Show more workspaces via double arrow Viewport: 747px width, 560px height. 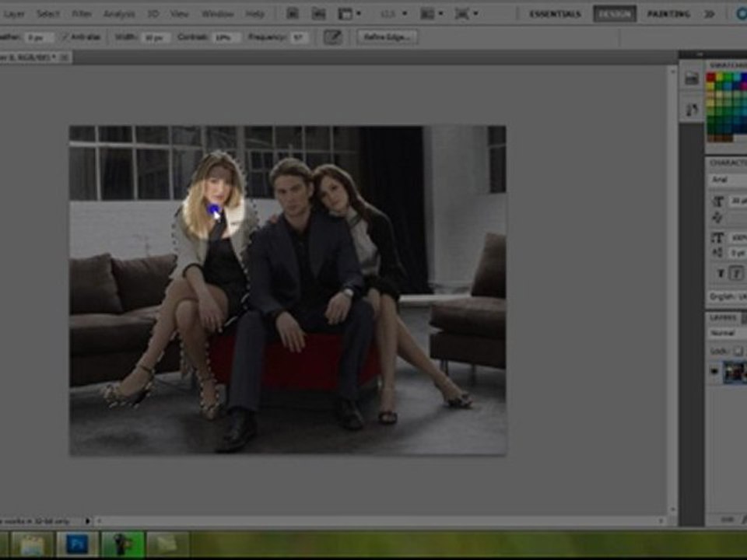(x=710, y=14)
